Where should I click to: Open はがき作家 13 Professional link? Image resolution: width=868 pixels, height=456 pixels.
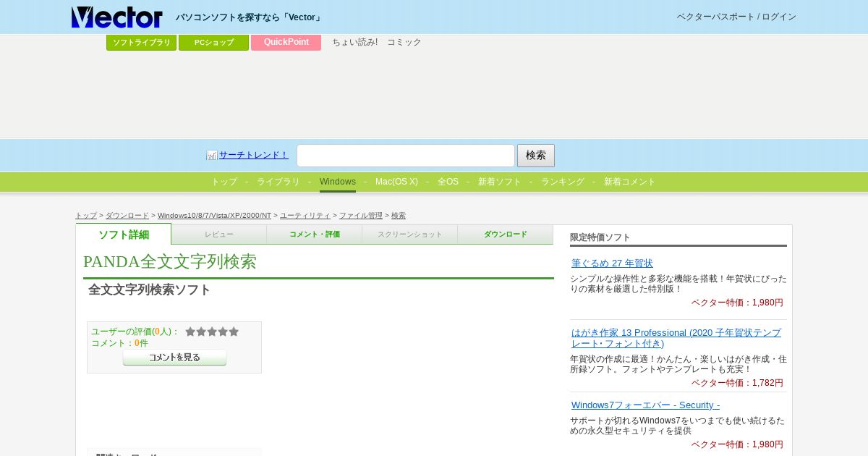676,338
